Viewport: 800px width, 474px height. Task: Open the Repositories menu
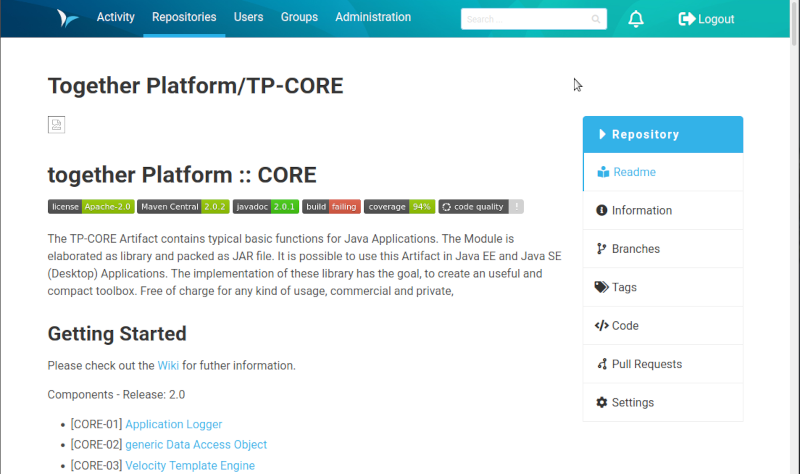tap(184, 17)
